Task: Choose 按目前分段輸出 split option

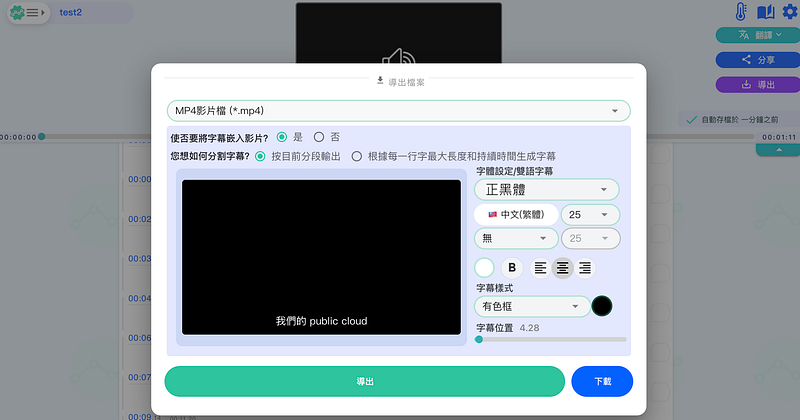Action: coord(260,156)
